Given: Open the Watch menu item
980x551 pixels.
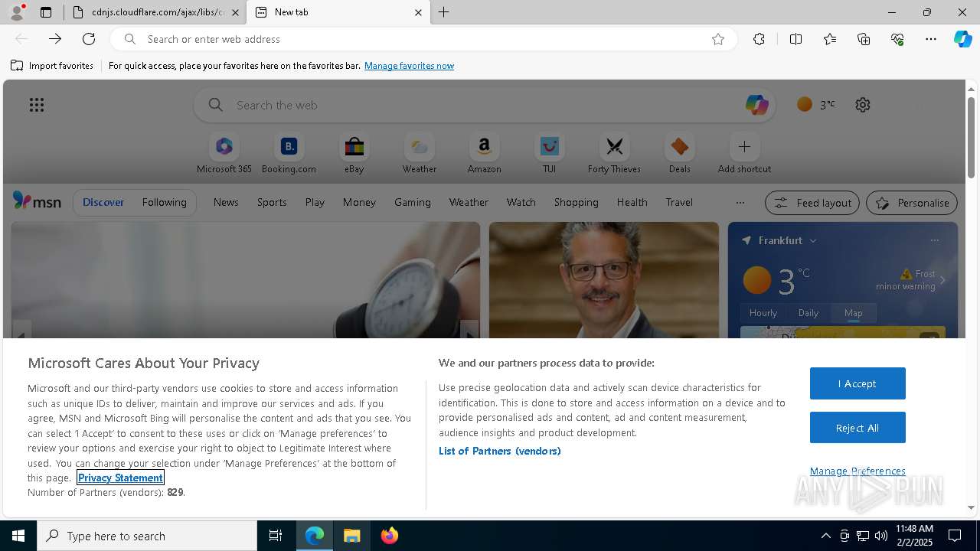Looking at the screenshot, I should click(521, 202).
